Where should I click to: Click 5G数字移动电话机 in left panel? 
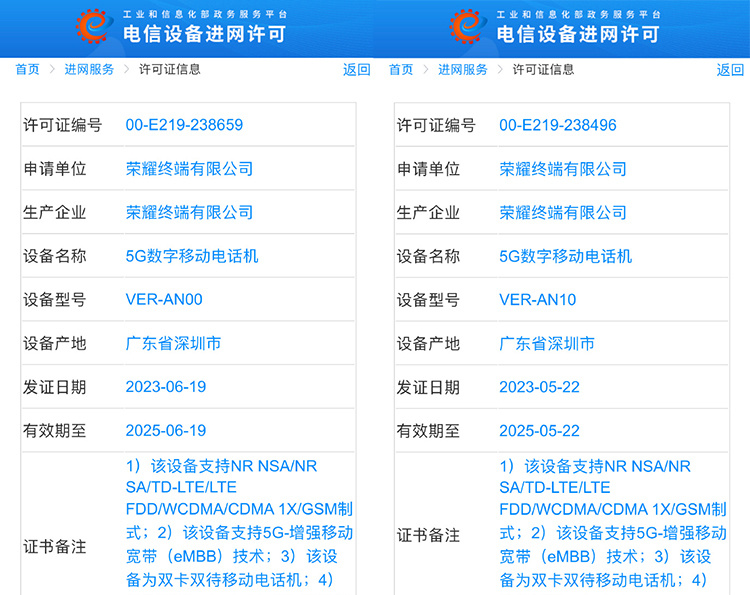tap(192, 256)
